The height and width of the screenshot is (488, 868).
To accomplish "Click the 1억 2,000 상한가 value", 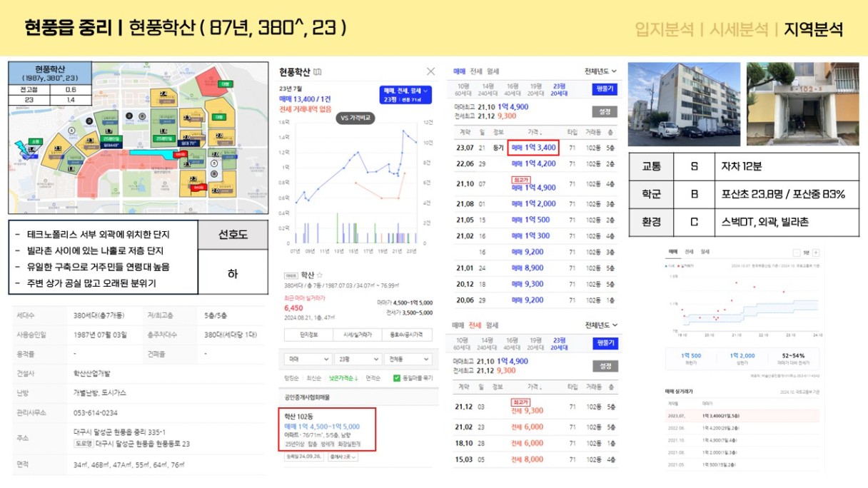I will point(742,355).
